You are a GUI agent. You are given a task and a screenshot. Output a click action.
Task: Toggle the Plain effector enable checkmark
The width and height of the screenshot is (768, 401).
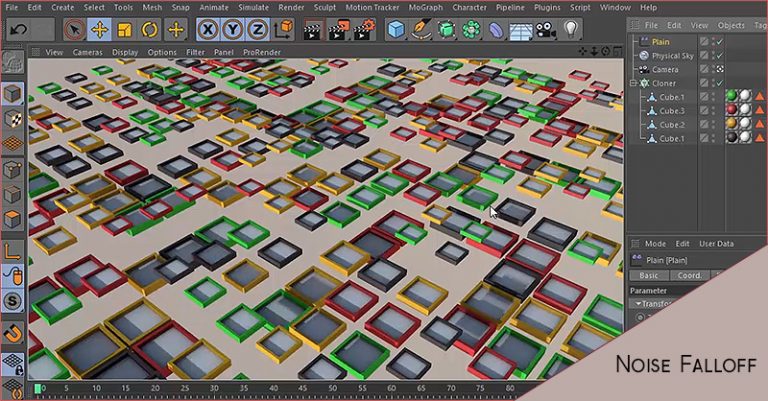pyautogui.click(x=719, y=42)
